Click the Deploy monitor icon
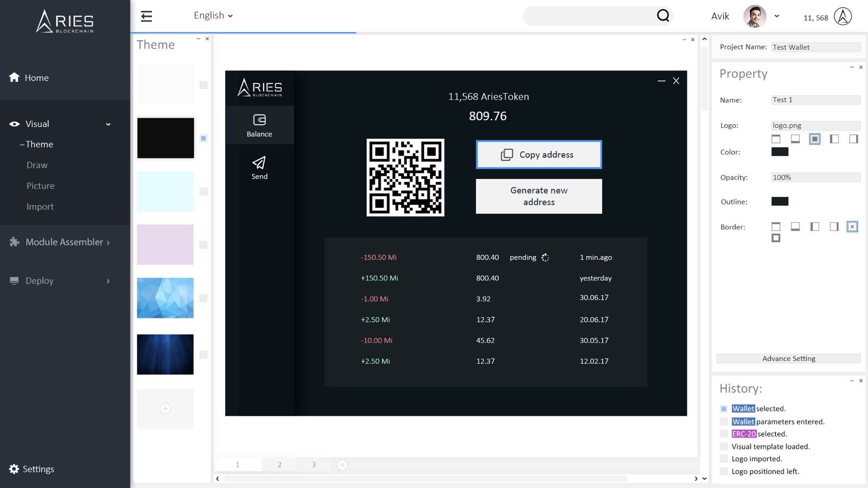The height and width of the screenshot is (488, 868). [x=14, y=280]
